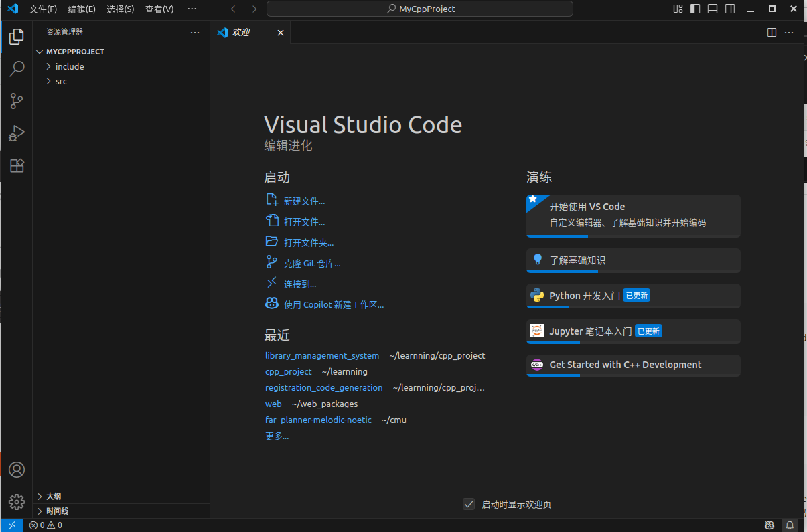Image resolution: width=807 pixels, height=532 pixels.
Task: Click the notifications bell in status bar
Action: (790, 525)
